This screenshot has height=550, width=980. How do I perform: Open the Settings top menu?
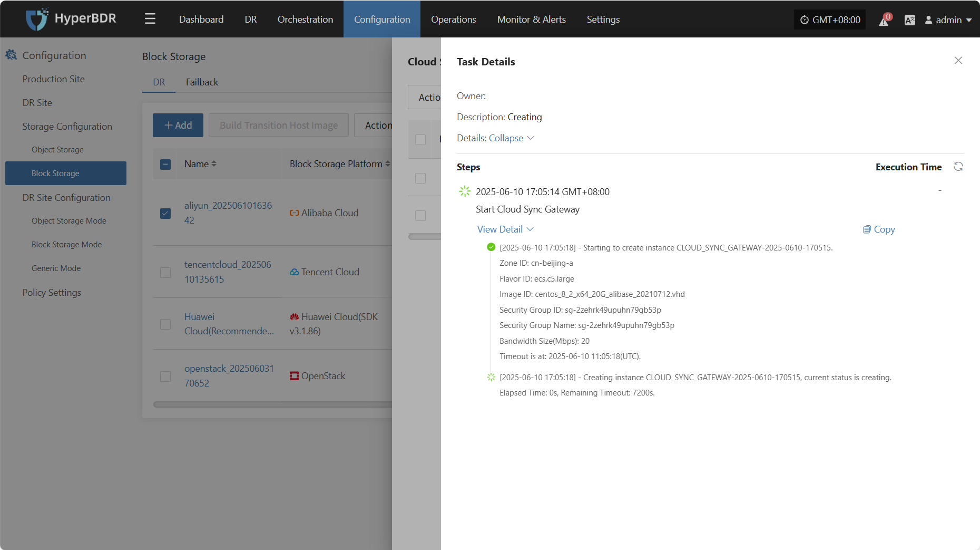603,20
